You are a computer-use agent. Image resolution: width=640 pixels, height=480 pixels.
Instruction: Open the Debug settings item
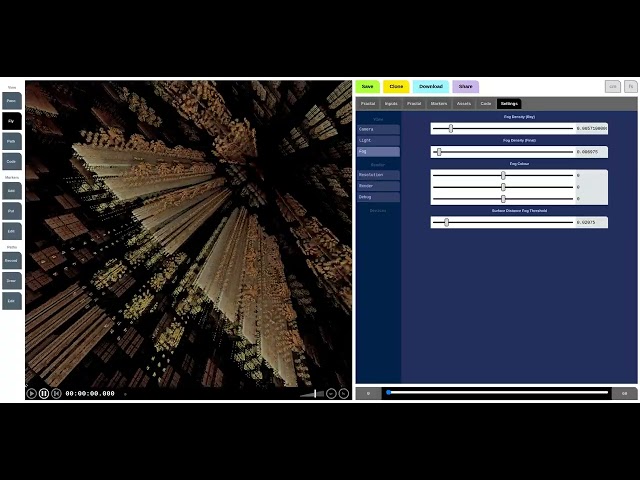378,197
